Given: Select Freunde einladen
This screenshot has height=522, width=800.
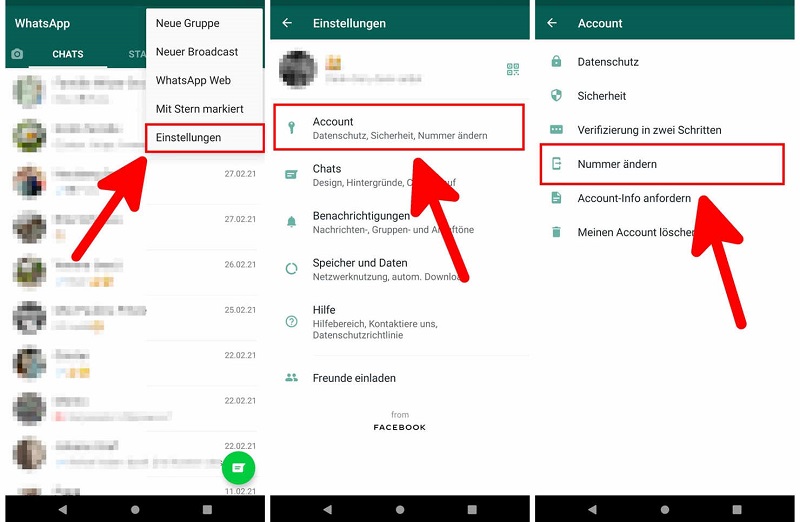Looking at the screenshot, I should tap(399, 378).
